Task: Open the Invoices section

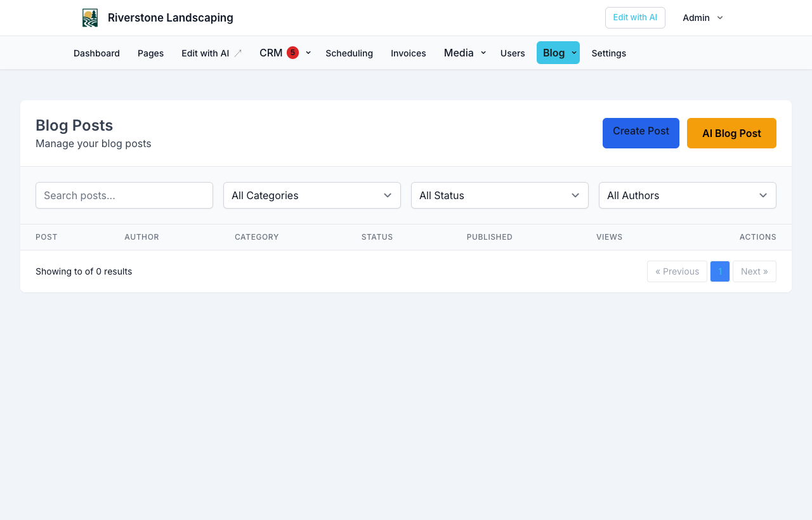Action: [409, 53]
